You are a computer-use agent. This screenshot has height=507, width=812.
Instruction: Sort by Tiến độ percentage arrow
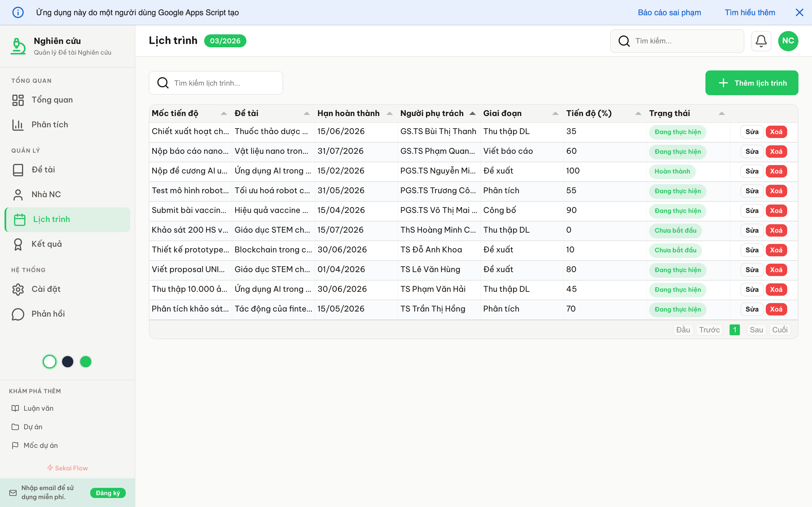point(638,113)
